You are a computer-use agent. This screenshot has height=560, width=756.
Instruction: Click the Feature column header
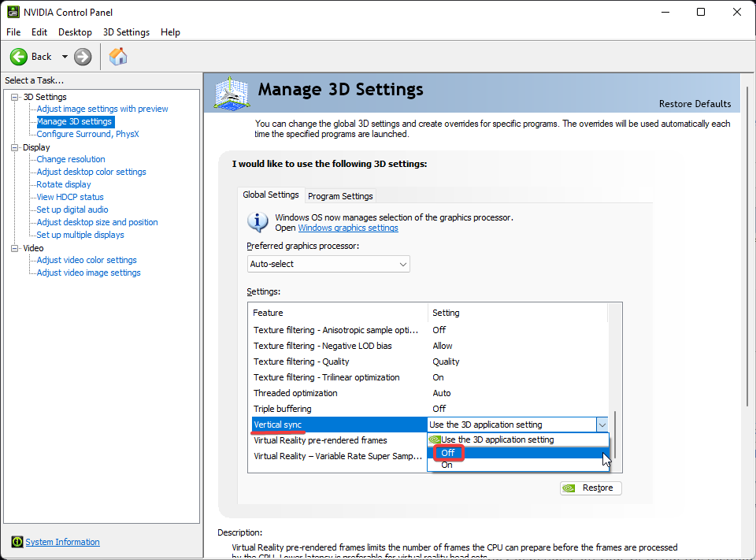point(338,313)
